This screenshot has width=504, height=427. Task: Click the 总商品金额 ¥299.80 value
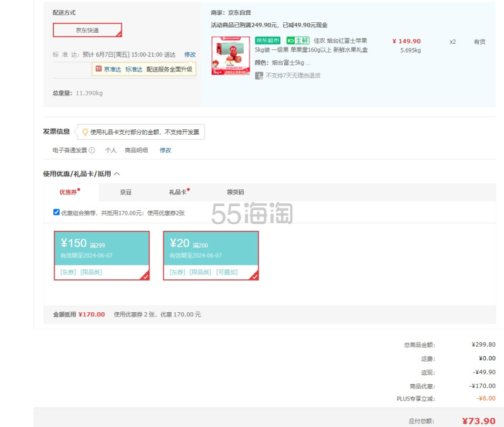point(483,344)
